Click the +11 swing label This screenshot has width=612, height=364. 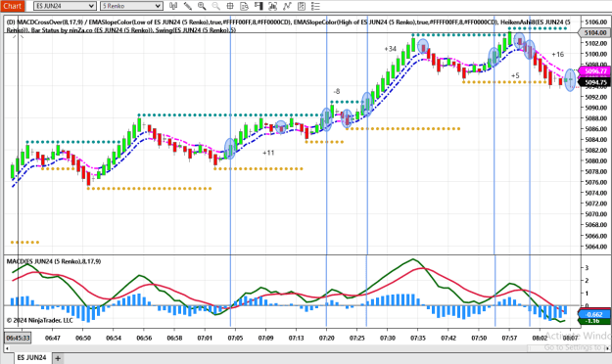268,153
